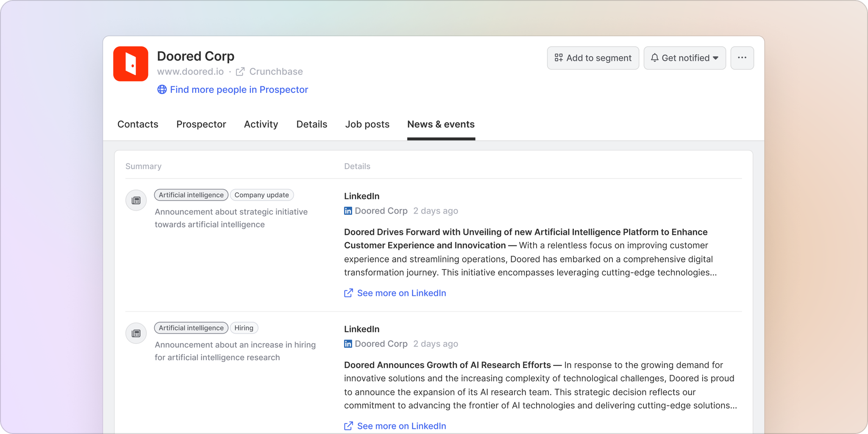Click 'Announcement about an increase in hiring' text
This screenshot has width=868, height=434.
tap(235, 351)
